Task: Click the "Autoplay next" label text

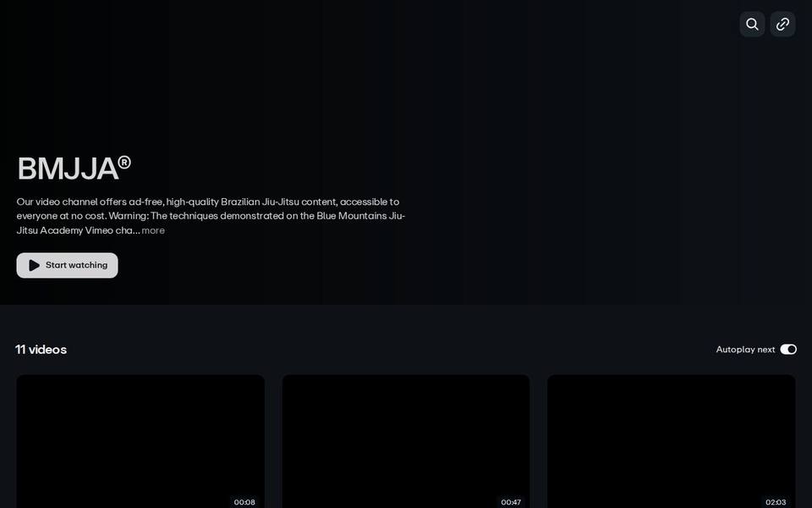Action: click(x=745, y=350)
